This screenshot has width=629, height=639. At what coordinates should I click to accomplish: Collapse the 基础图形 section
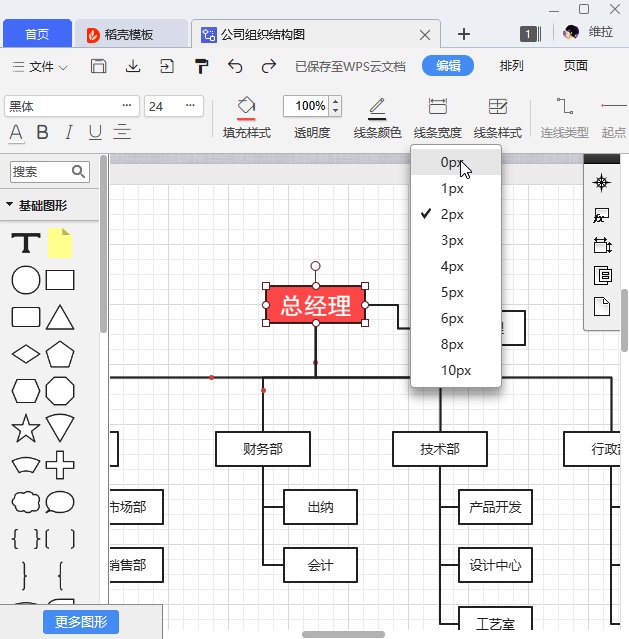pyautogui.click(x=9, y=204)
